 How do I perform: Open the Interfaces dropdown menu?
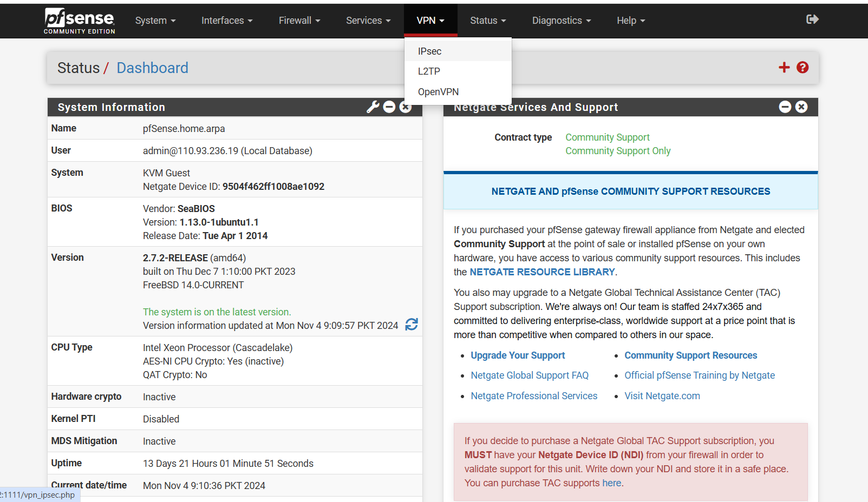[x=227, y=21]
